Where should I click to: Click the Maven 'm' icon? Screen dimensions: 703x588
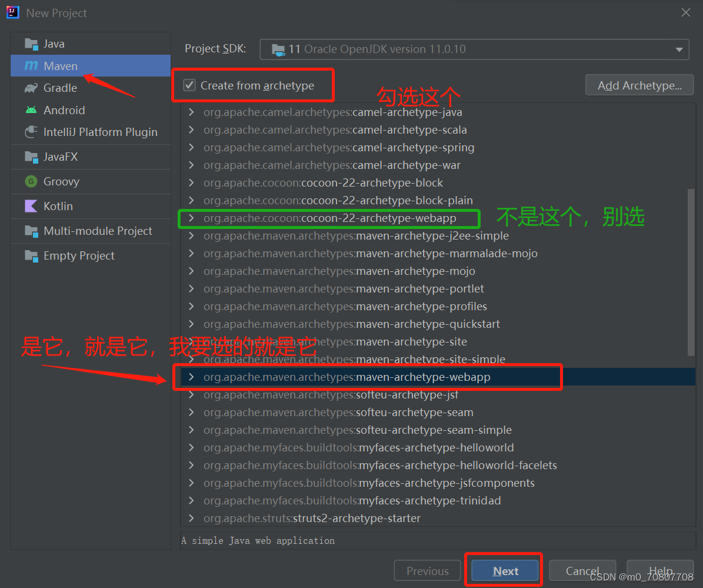click(31, 66)
